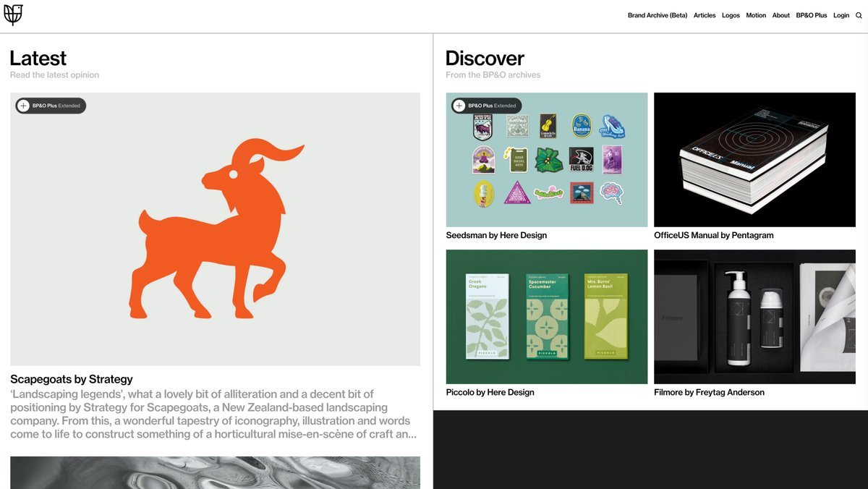Open BP&O Plus in navigation
The width and height of the screenshot is (868, 489).
[x=812, y=15]
